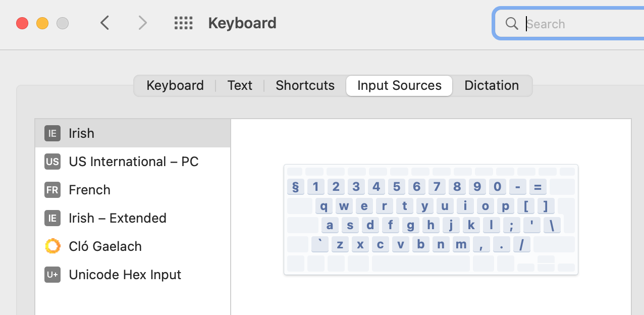644x315 pixels.
Task: Select the Input Sources tab
Action: coord(399,85)
